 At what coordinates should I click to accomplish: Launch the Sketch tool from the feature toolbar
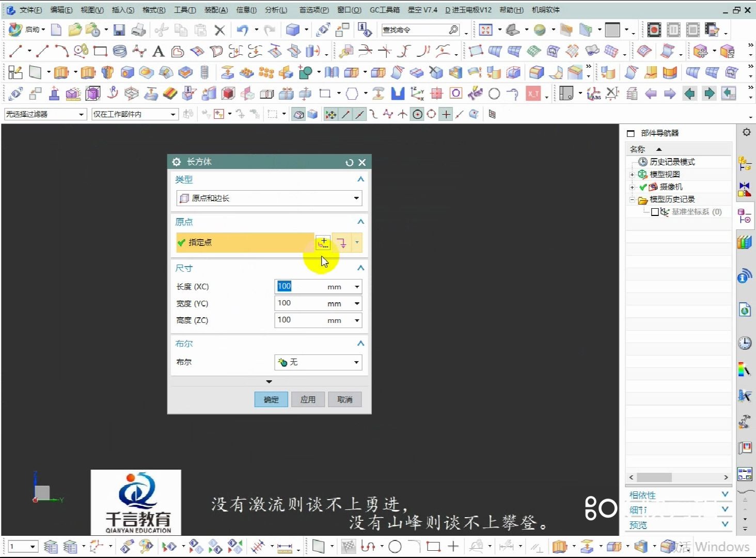pyautogui.click(x=15, y=72)
